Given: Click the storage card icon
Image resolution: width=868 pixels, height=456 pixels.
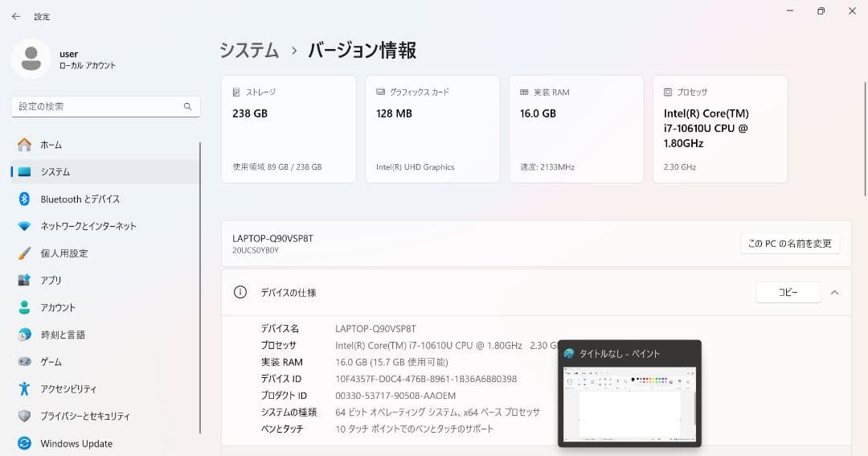Looking at the screenshot, I should click(236, 92).
